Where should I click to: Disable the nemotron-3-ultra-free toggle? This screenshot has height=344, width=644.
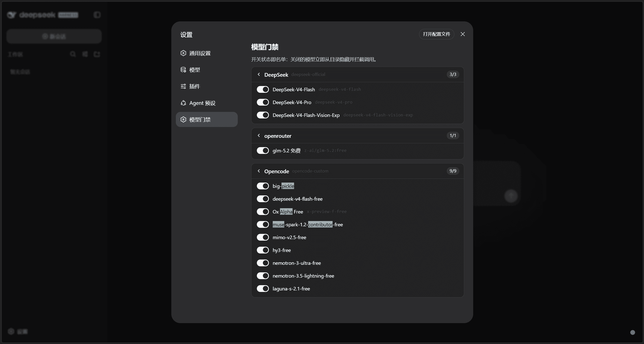pos(263,263)
